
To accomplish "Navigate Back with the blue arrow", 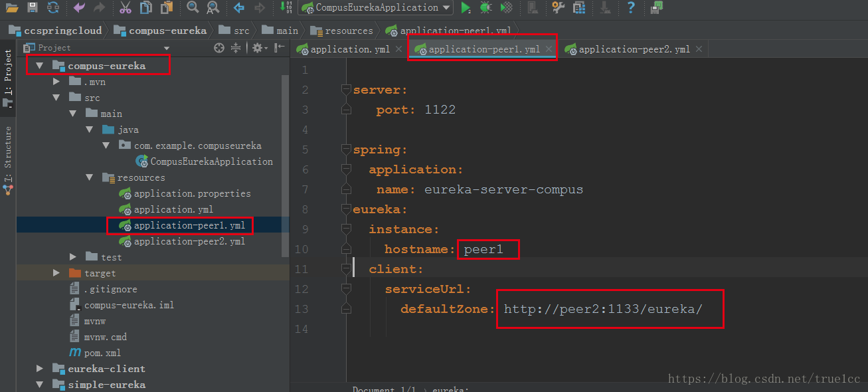I will pyautogui.click(x=239, y=8).
